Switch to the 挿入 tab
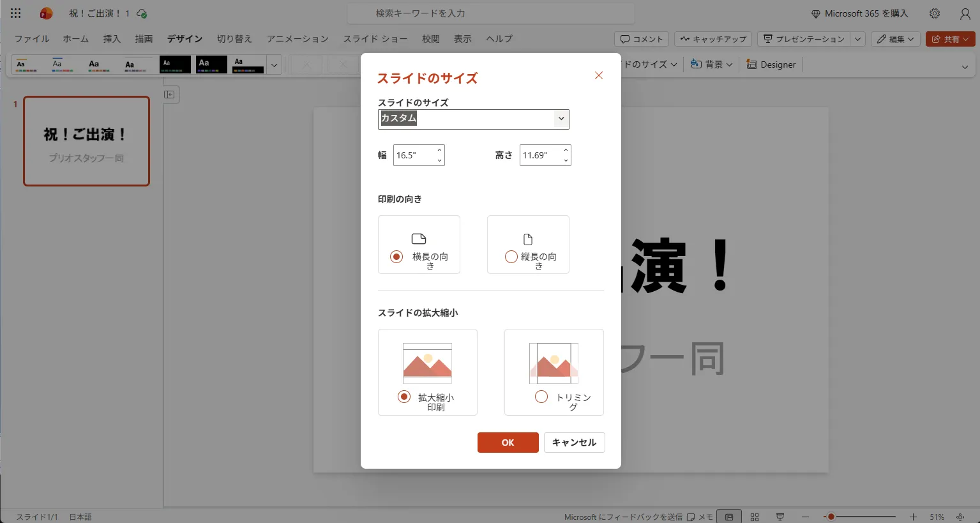The height and width of the screenshot is (523, 980). 112,39
